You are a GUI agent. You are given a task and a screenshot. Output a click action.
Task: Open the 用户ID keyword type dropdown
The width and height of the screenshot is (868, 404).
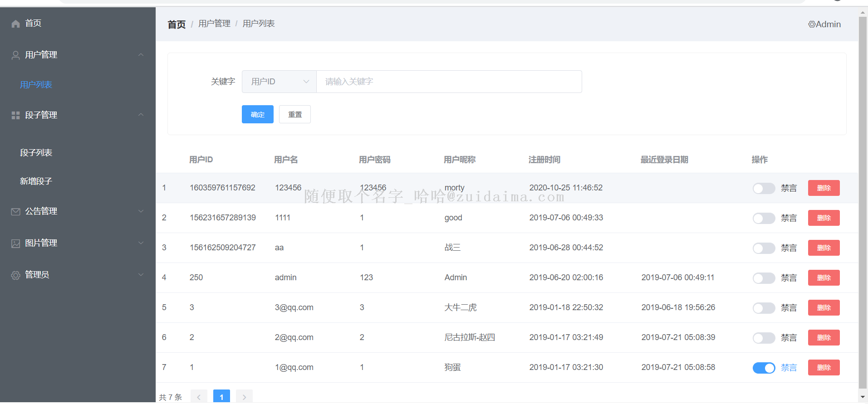click(279, 82)
